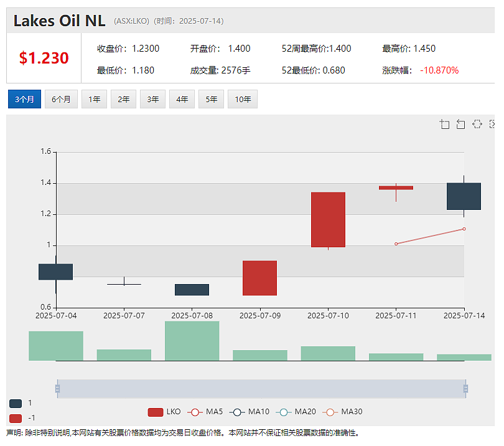Click the dark candlestick for 2025-07-04
The width and height of the screenshot is (504, 446).
coord(55,272)
